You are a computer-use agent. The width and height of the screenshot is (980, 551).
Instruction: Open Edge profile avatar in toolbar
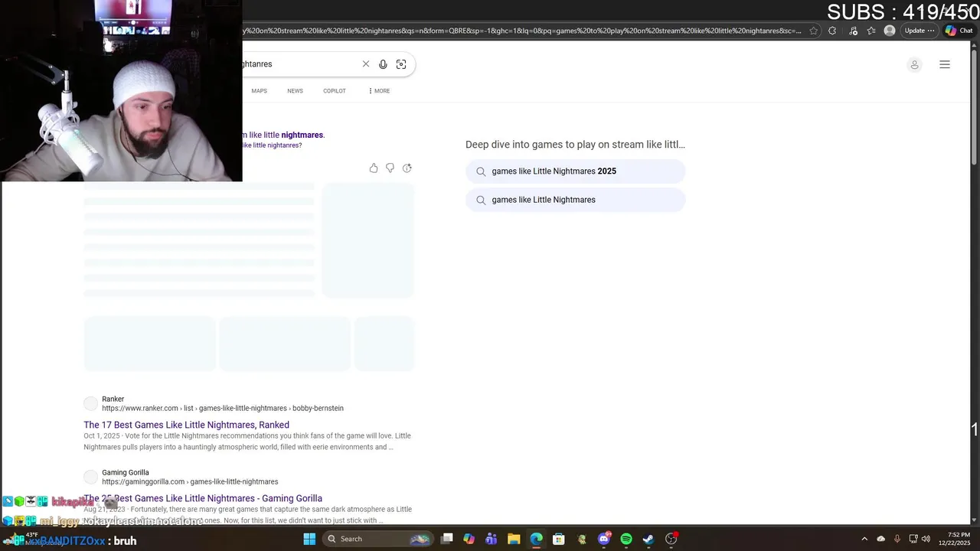[x=890, y=31]
